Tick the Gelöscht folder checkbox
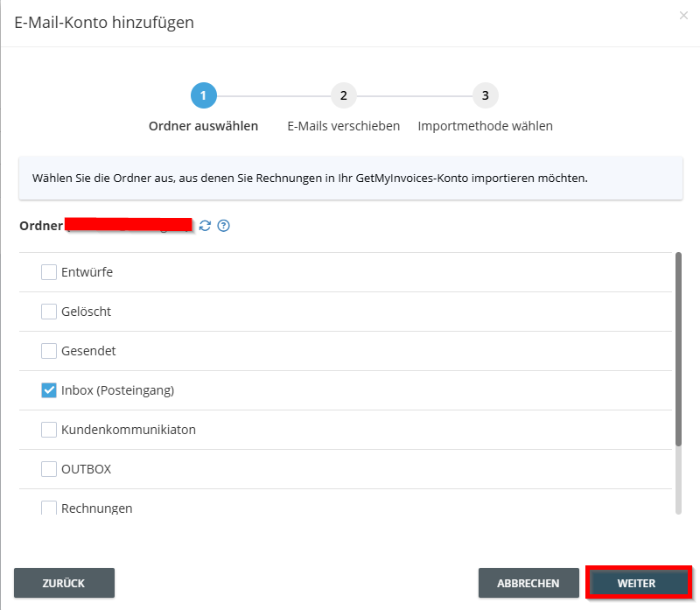Image resolution: width=700 pixels, height=610 pixels. (x=49, y=312)
